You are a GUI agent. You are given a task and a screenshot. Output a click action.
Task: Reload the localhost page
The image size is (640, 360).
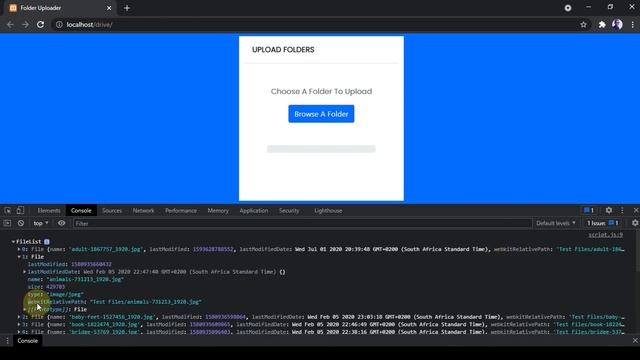coord(40,24)
